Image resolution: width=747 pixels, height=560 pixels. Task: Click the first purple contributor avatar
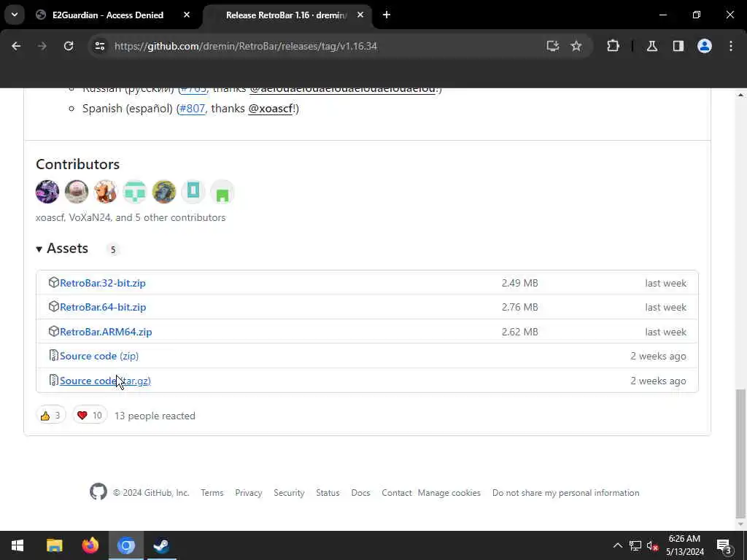pyautogui.click(x=47, y=192)
